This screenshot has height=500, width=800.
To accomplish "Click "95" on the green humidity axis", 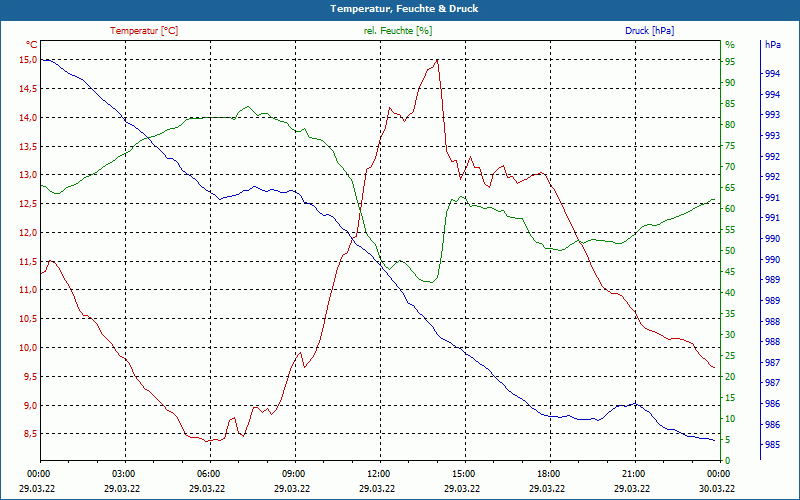I will coord(730,61).
